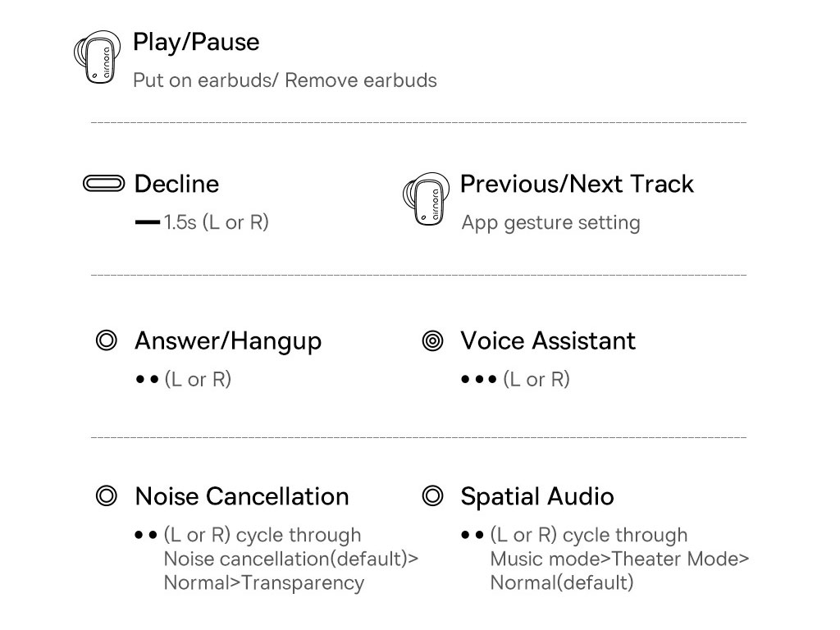Click the long-press dash before 1.5s

(x=147, y=223)
